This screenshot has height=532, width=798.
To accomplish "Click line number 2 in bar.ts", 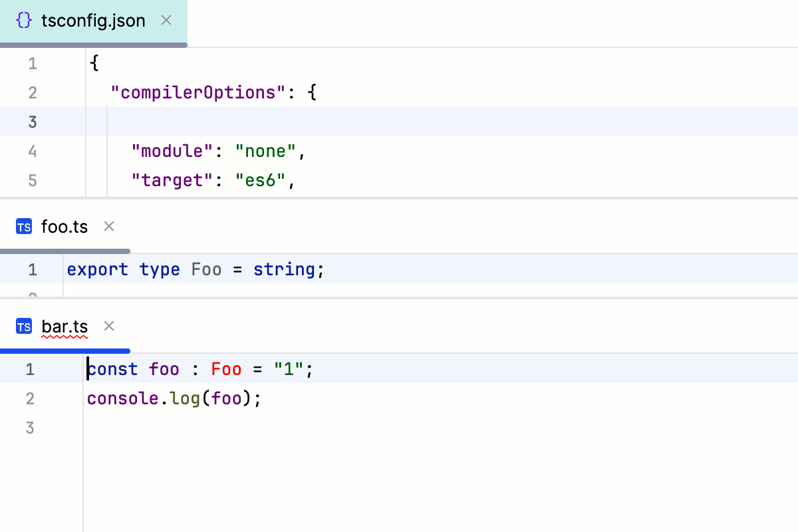I will (x=29, y=398).
